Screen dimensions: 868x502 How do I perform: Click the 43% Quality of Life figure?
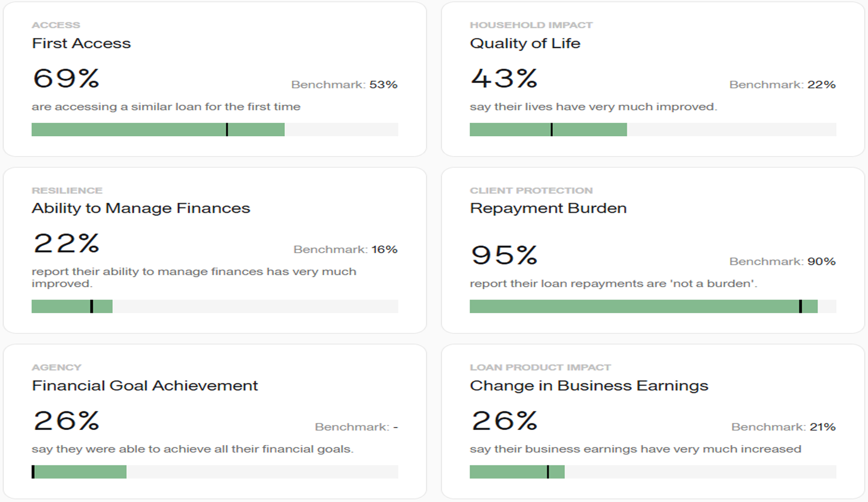(x=504, y=79)
